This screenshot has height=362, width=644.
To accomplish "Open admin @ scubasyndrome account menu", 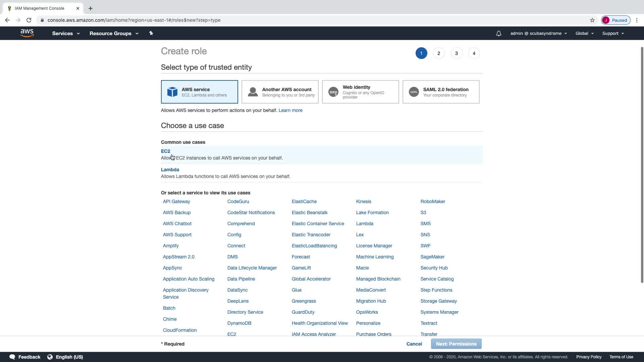I will pyautogui.click(x=538, y=34).
